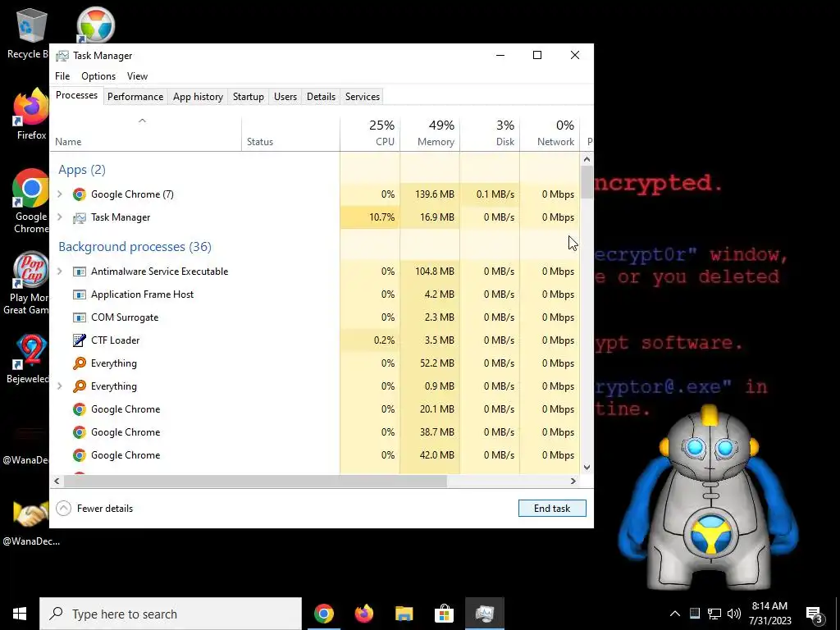Click the 0.9 MB Everything process icon
Screen dimensions: 840x630
tap(80, 386)
